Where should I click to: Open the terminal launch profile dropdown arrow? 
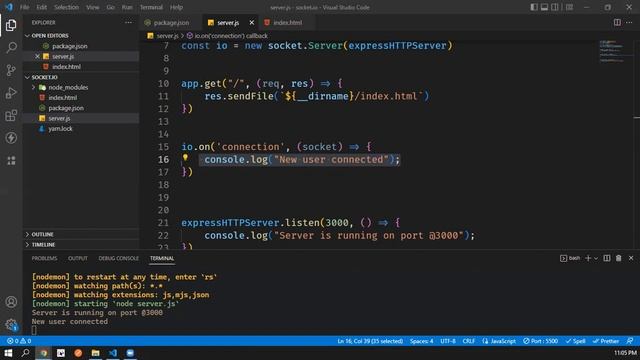[x=596, y=258]
